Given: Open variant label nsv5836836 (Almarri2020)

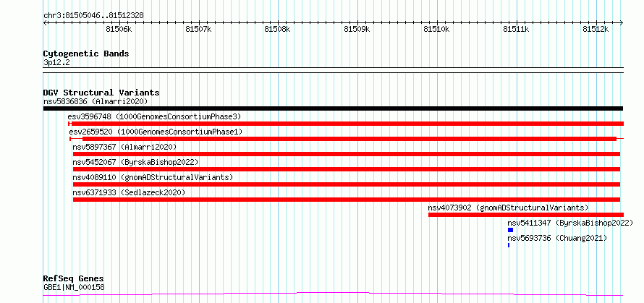Looking at the screenshot, I should tap(96, 101).
